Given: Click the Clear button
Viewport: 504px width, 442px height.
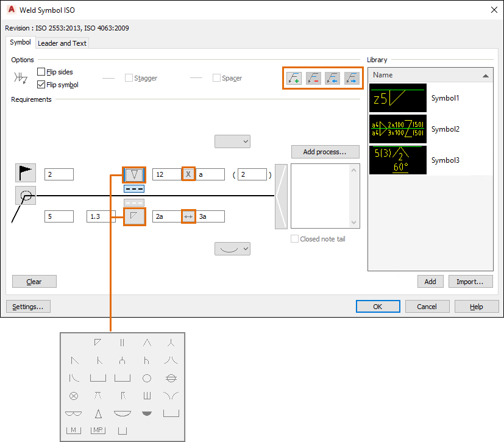Looking at the screenshot, I should pyautogui.click(x=34, y=282).
